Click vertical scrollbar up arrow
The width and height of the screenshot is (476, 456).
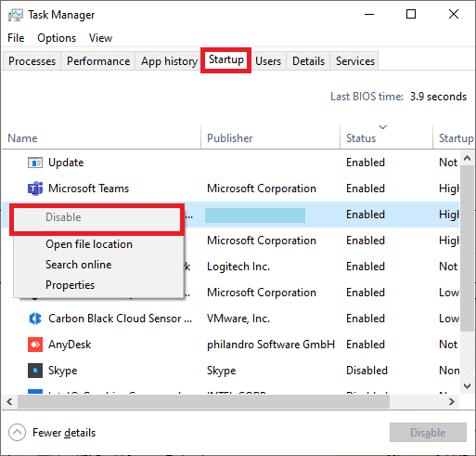coord(467,159)
